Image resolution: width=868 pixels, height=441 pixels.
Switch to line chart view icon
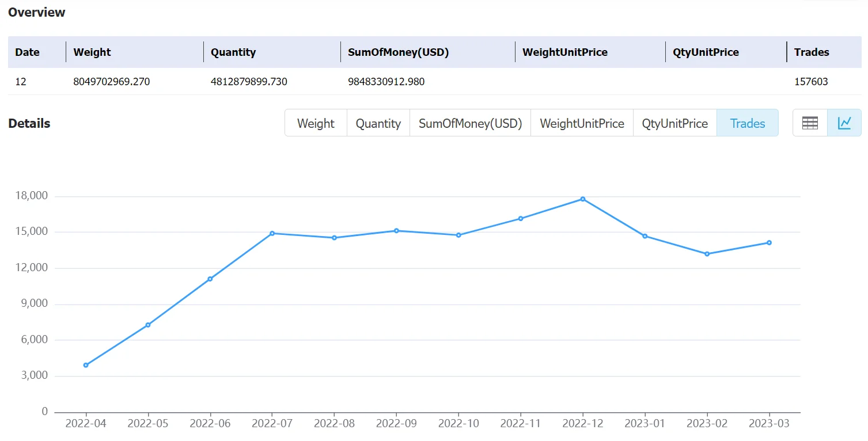pos(844,123)
